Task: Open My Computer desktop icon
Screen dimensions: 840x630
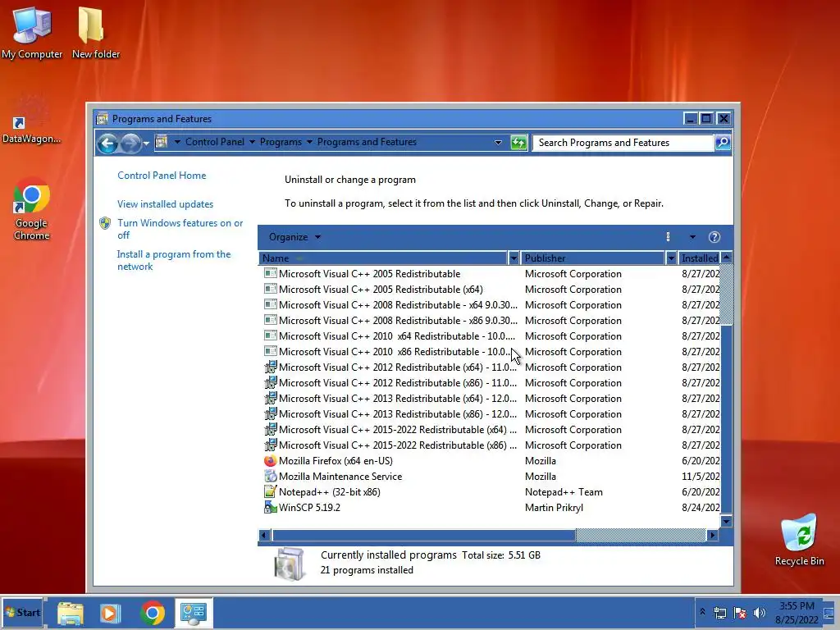Action: (x=32, y=33)
